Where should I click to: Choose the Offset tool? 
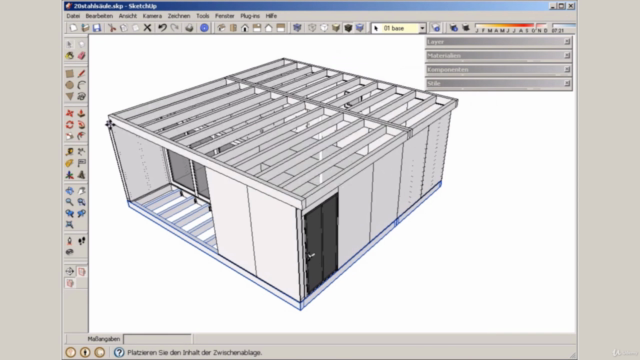coord(81,136)
